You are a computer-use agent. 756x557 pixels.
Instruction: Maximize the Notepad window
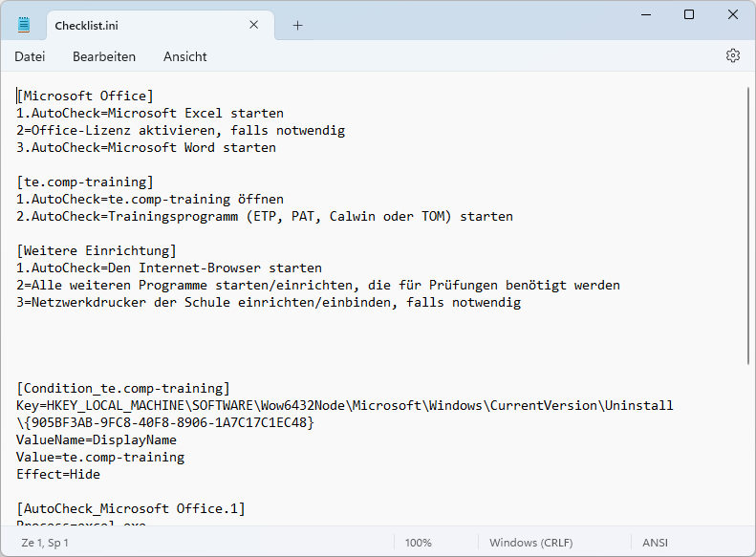(689, 15)
